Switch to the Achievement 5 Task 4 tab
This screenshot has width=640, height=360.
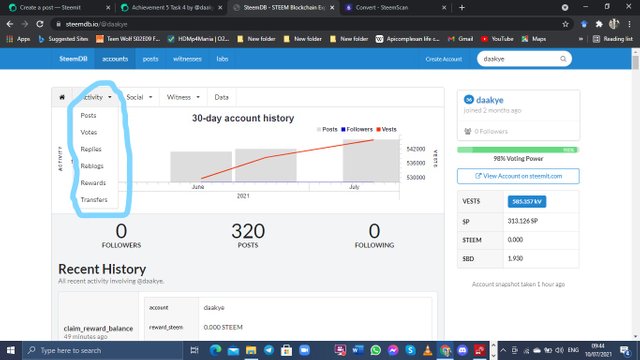172,7
